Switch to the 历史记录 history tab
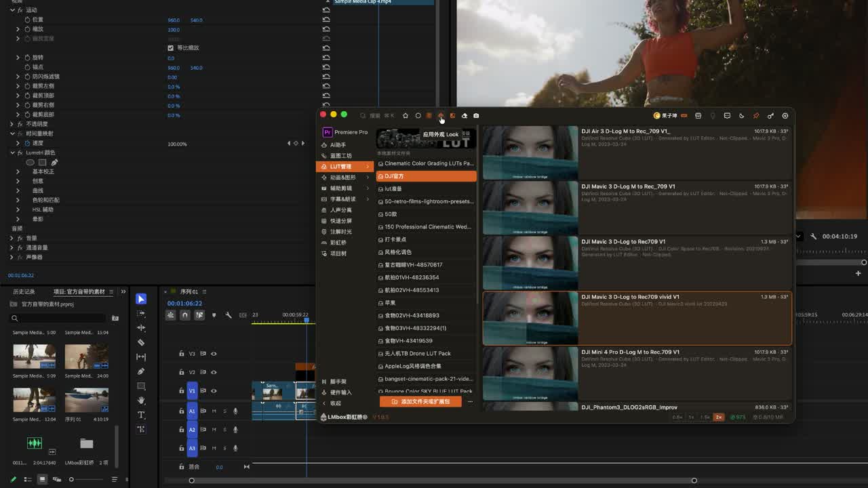868x488 pixels. (x=24, y=291)
